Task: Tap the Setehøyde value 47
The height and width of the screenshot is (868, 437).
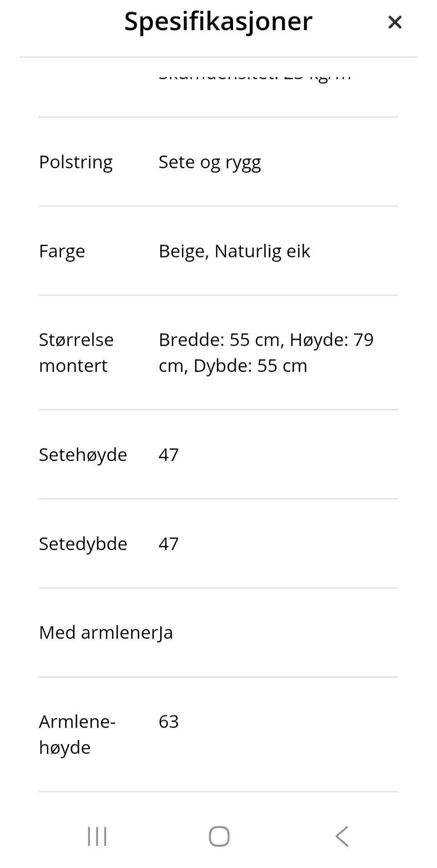Action: (x=168, y=454)
